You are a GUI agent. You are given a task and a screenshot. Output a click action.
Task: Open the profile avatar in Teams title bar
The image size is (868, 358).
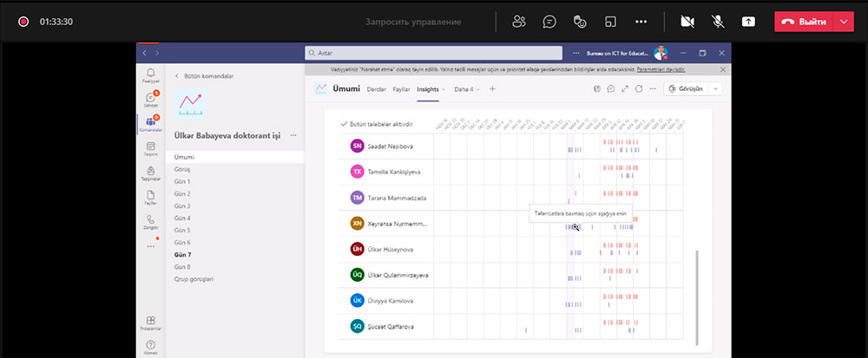pyautogui.click(x=661, y=53)
